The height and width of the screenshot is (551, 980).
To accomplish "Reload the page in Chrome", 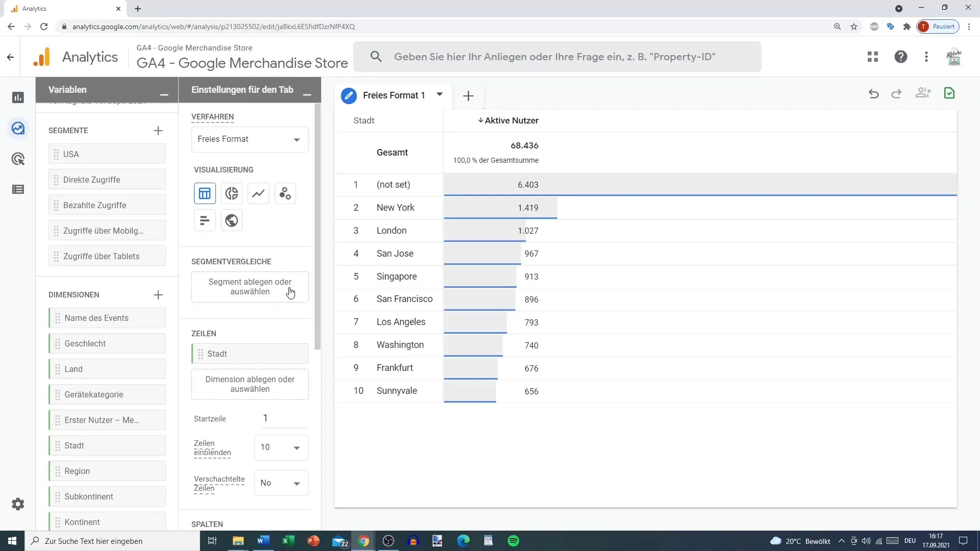I will pyautogui.click(x=44, y=27).
